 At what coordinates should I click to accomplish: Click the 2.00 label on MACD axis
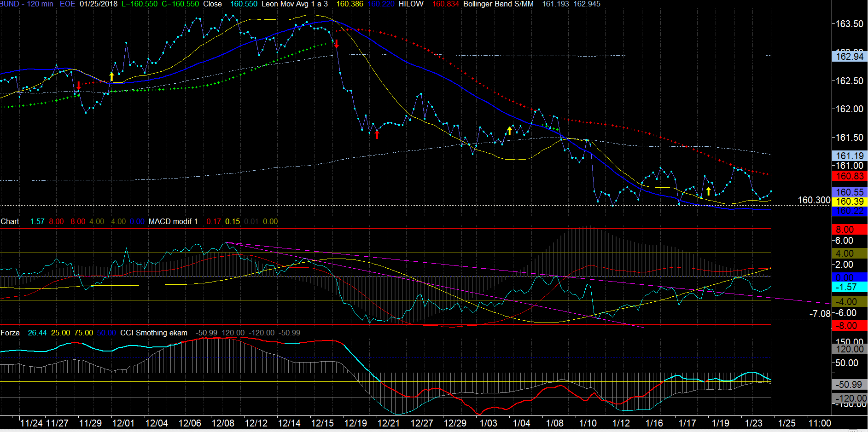(845, 265)
